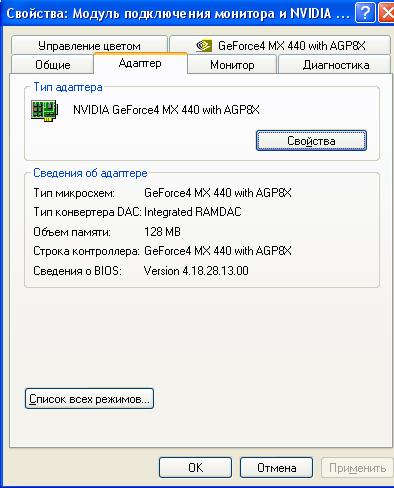Click the question mark help icon
The width and height of the screenshot is (394, 488).
(x=365, y=13)
